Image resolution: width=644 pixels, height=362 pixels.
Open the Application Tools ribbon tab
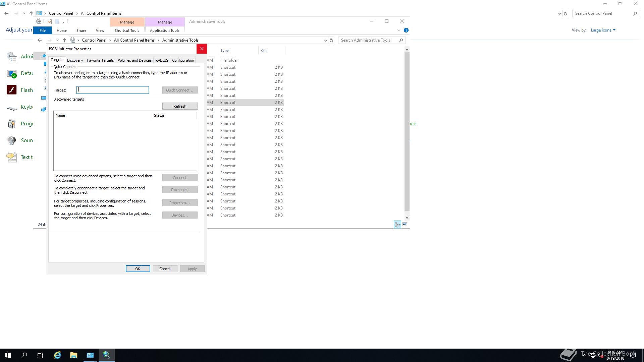click(165, 31)
